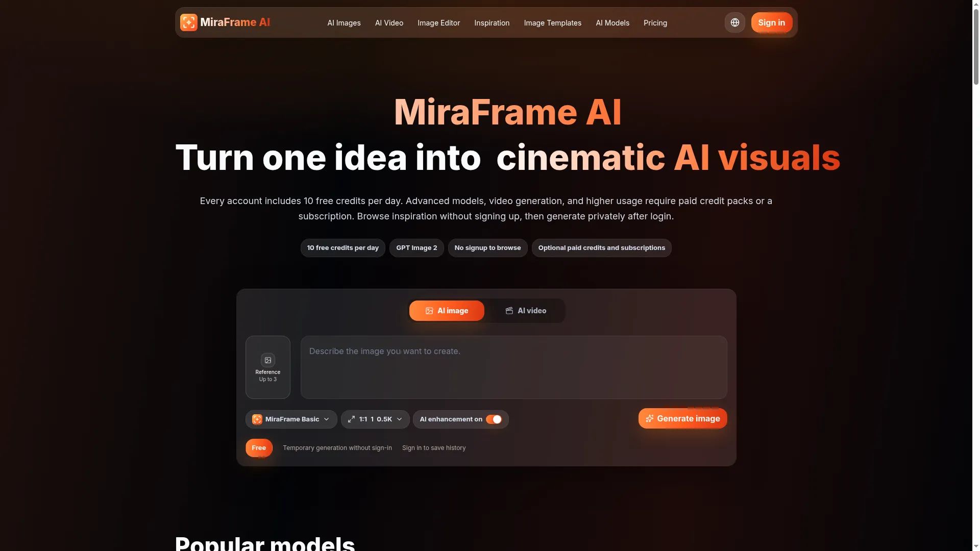Open the AI Images nav item
980x551 pixels.
pos(344,23)
